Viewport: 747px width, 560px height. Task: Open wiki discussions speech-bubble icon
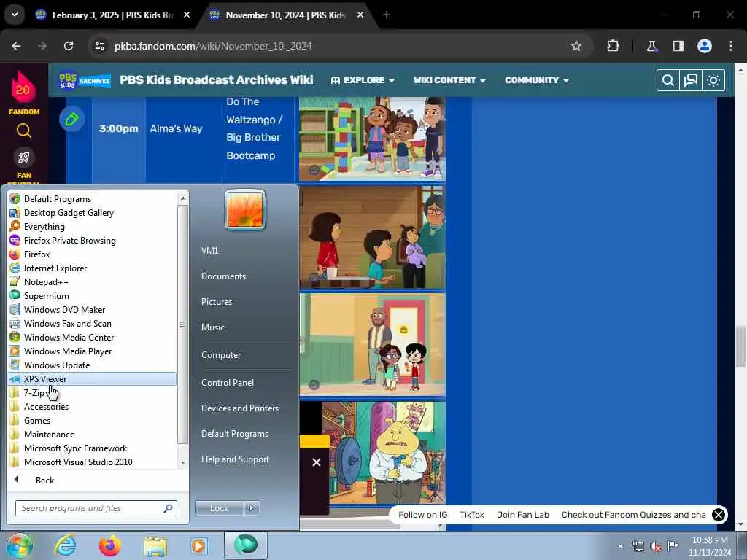point(691,80)
